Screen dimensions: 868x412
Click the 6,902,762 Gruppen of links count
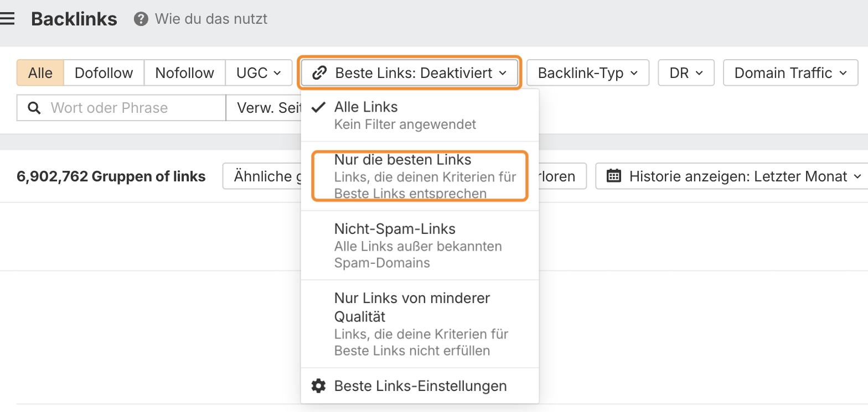111,176
